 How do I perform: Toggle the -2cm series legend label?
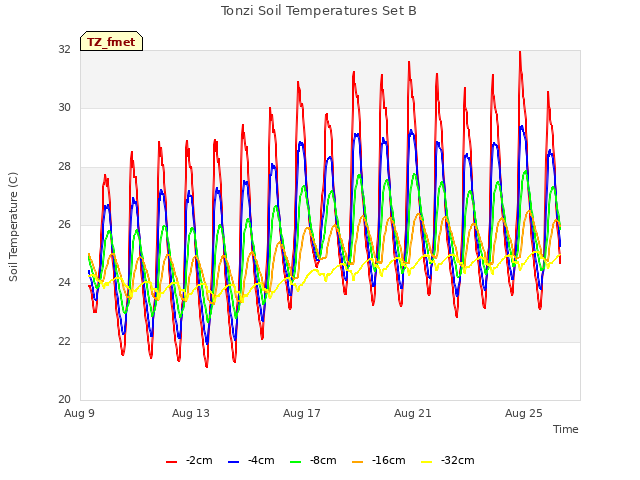click(x=199, y=460)
